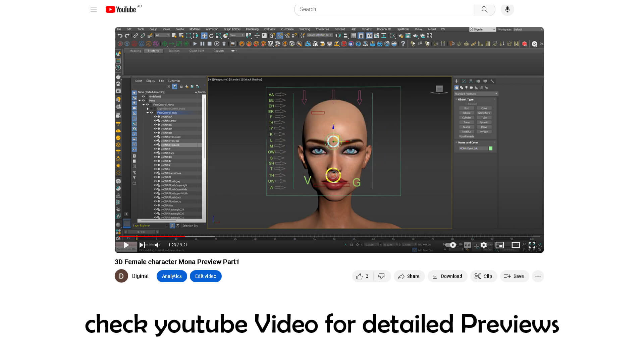Play the video with the play button
Screen dimensions: 644x362
[126, 245]
